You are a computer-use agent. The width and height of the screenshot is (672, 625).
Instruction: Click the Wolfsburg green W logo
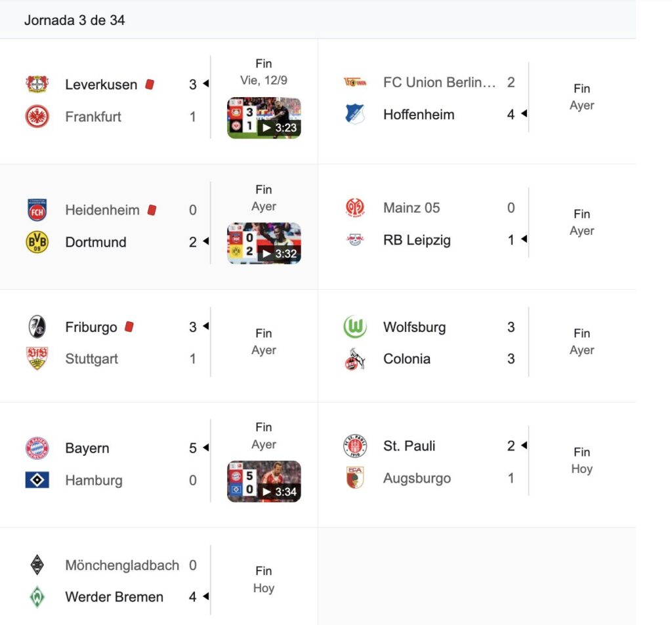pyautogui.click(x=355, y=327)
